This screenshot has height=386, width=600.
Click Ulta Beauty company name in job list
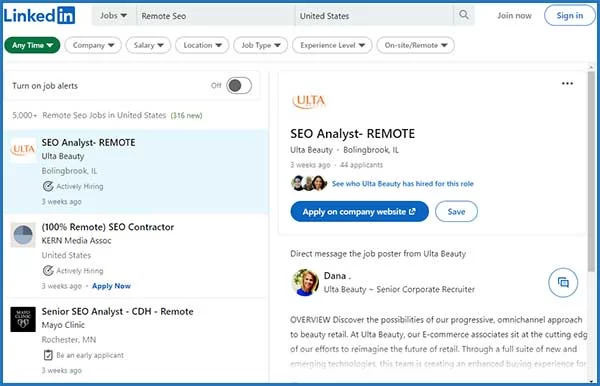pos(63,156)
